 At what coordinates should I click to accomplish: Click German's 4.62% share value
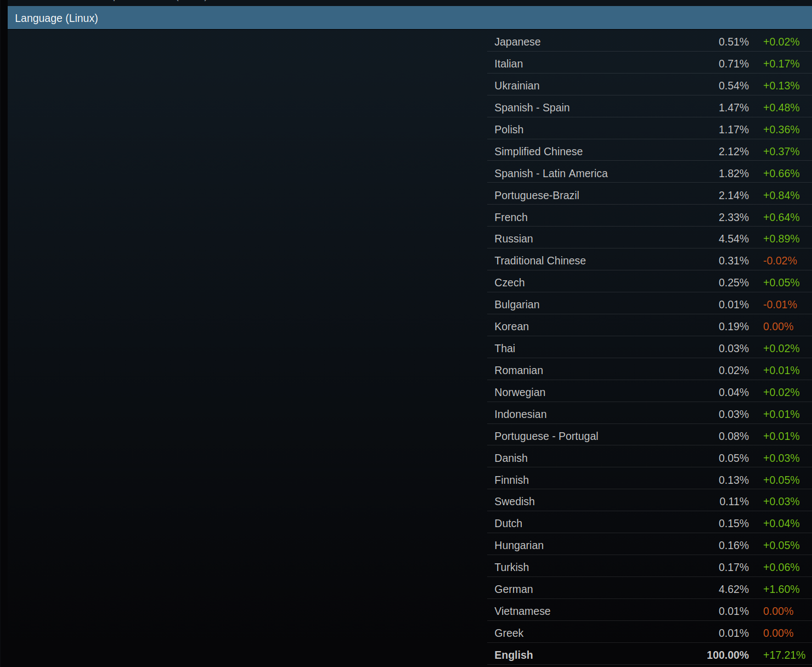coord(734,589)
